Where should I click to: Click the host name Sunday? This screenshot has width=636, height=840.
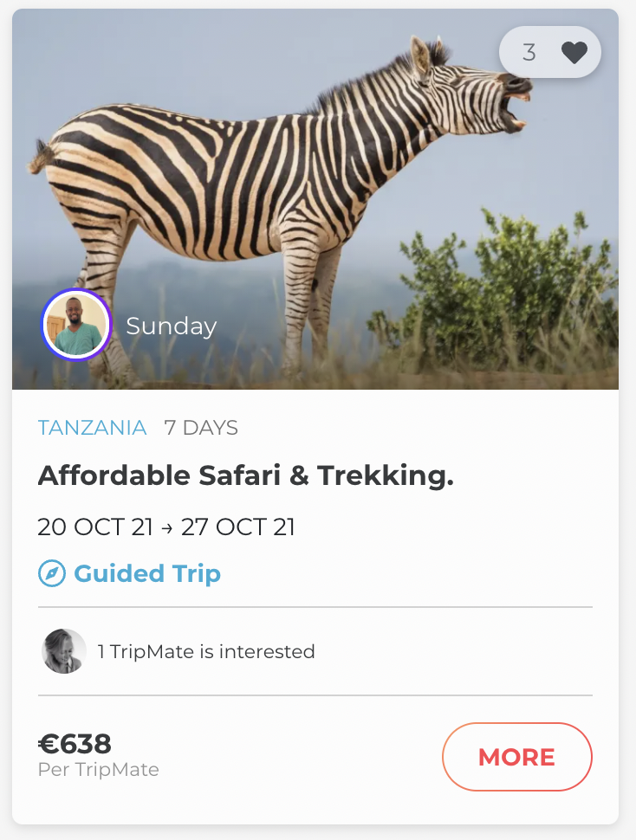pos(171,326)
